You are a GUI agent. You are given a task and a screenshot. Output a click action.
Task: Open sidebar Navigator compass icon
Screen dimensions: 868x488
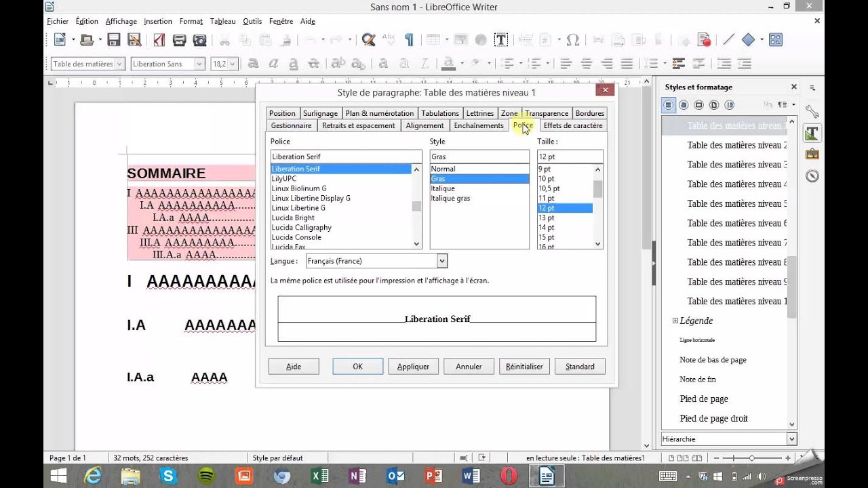coord(812,176)
